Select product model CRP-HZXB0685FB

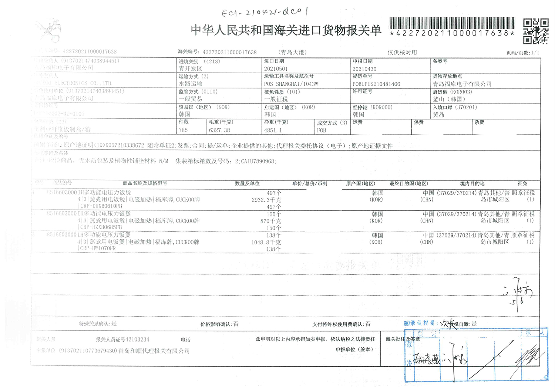(x=101, y=227)
